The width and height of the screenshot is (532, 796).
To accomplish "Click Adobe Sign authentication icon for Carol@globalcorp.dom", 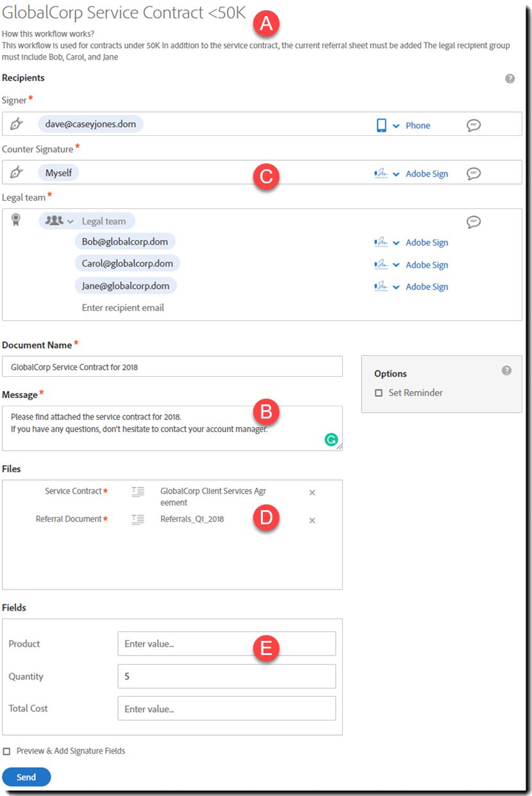I will click(381, 265).
